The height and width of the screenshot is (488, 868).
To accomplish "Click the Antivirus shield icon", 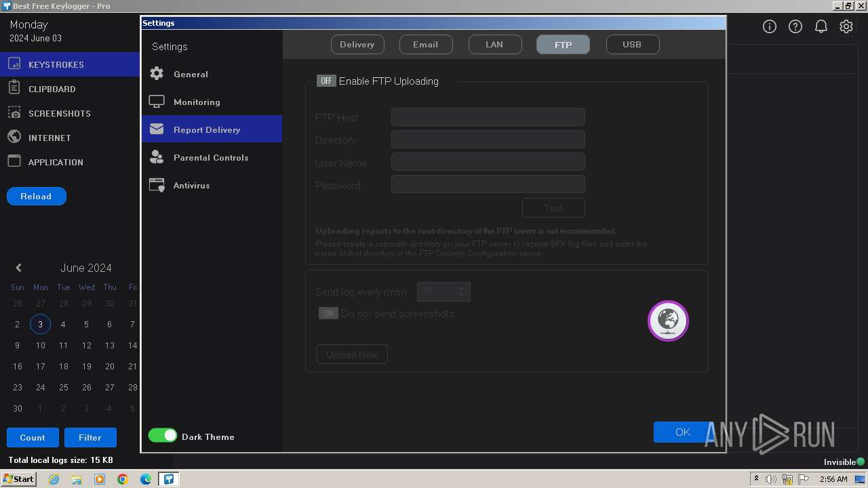I will (157, 185).
